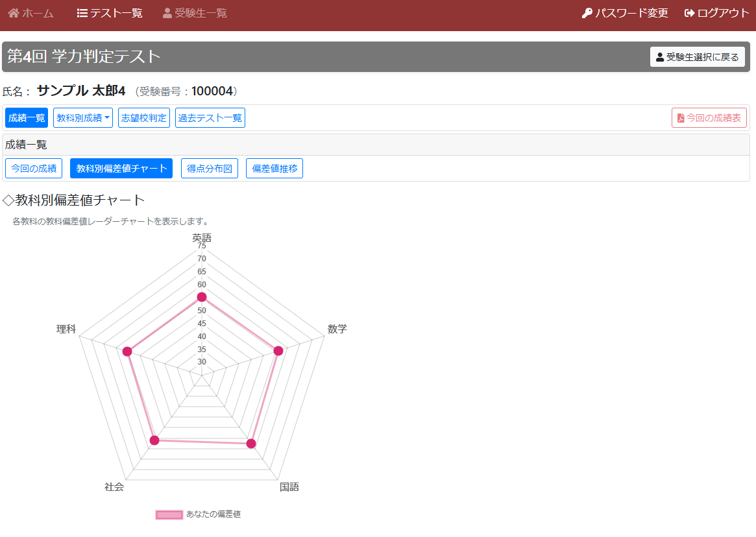The height and width of the screenshot is (537, 756).
Task: Expand the 教科別成績 dropdown
Action: point(83,117)
